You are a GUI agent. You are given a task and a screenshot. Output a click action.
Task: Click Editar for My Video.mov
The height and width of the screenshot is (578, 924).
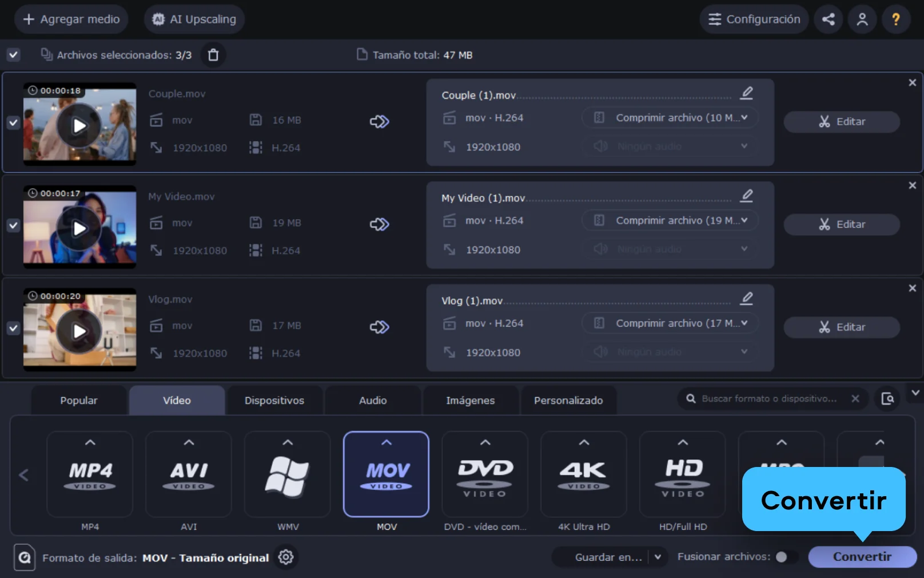(x=842, y=224)
